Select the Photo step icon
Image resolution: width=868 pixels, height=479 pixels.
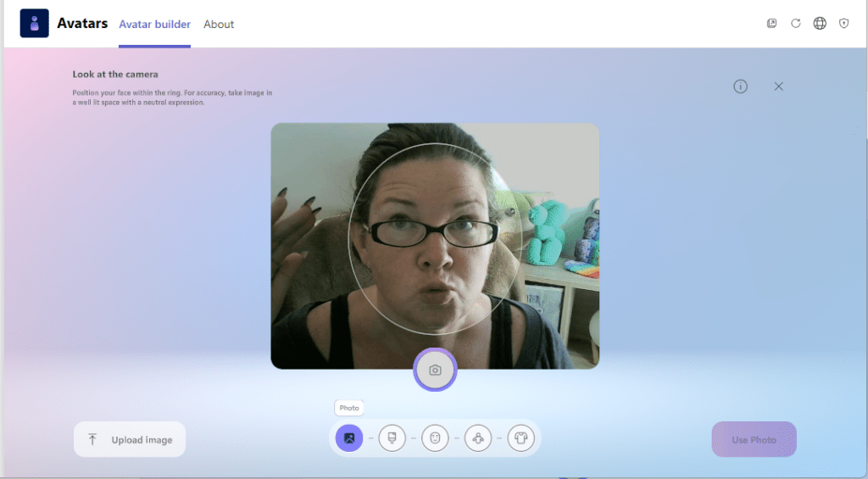click(349, 438)
